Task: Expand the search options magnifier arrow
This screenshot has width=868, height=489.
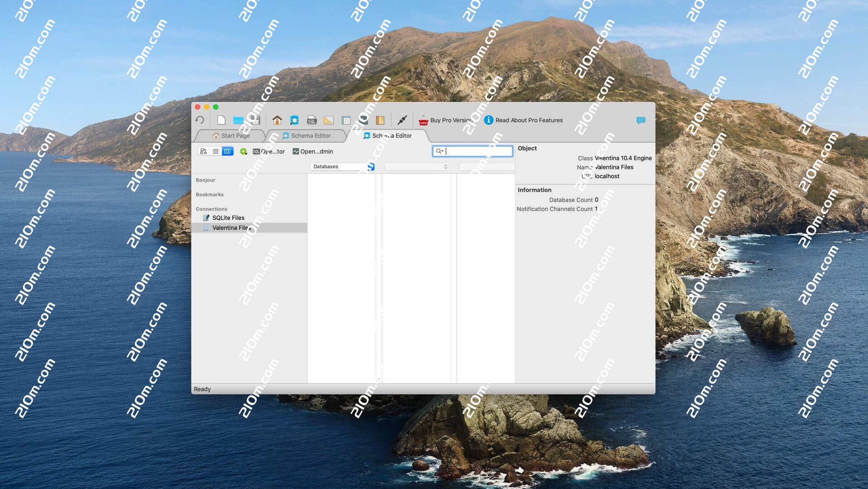Action: pyautogui.click(x=439, y=151)
